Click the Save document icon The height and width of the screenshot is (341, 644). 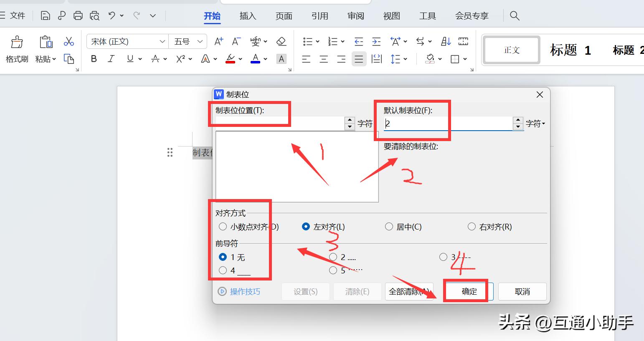coord(45,16)
